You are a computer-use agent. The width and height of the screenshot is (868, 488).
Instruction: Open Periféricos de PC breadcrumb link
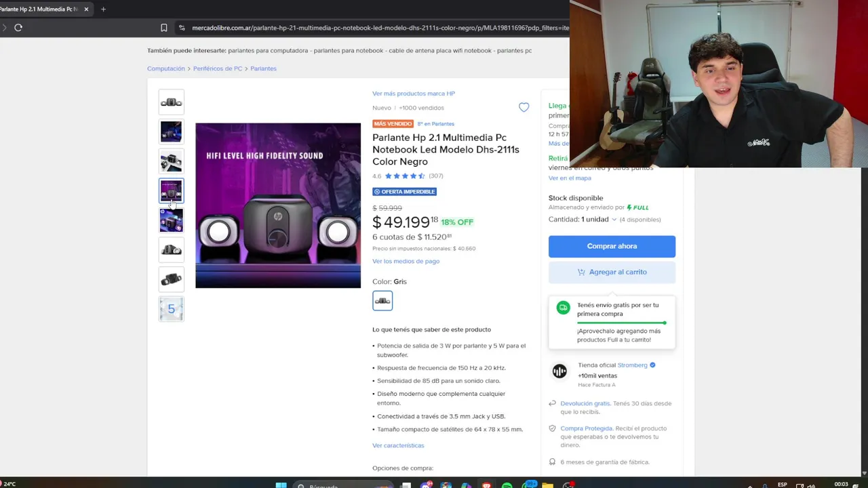[x=218, y=68]
